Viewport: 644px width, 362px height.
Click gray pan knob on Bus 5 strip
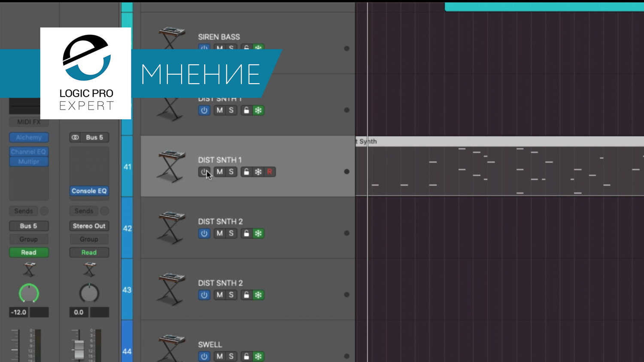(89, 293)
